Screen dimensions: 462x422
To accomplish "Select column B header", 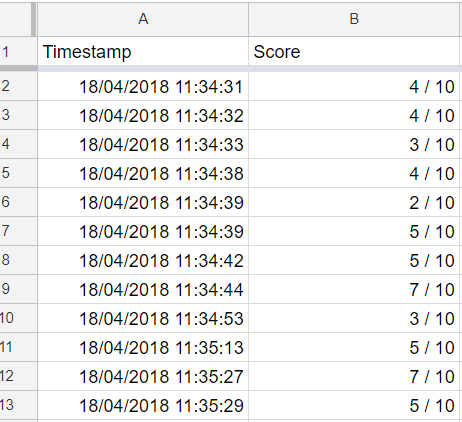I will coord(354,19).
